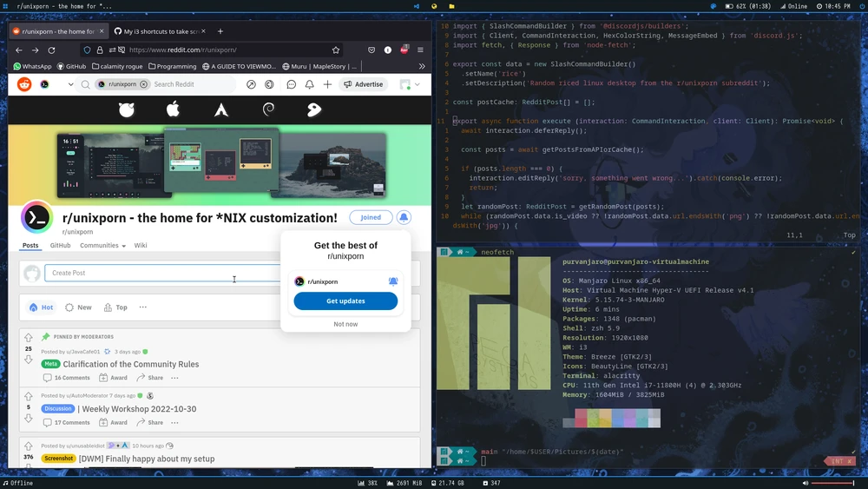Click the plus create post icon
Image resolution: width=868 pixels, height=489 pixels.
point(327,84)
